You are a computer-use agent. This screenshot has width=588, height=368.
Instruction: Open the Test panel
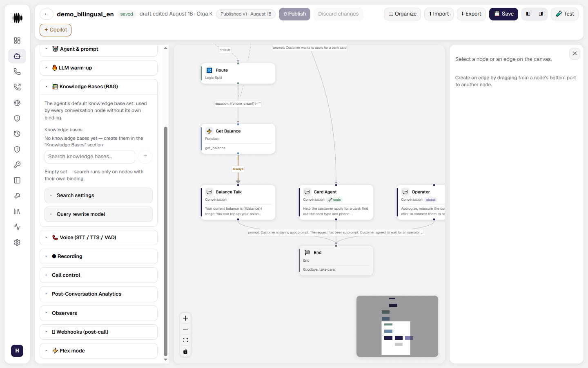[565, 14]
